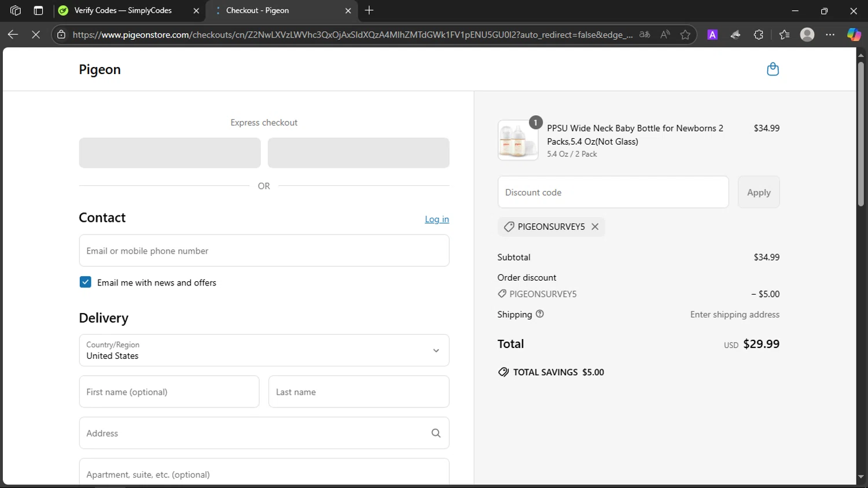Close the Checkout - Pigeon tab
This screenshot has height=488, width=868.
[x=348, y=10]
